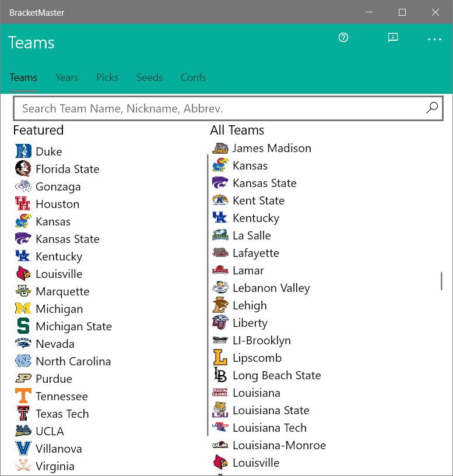Choose Lebanon Valley in All Teams
Image resolution: width=453 pixels, height=476 pixels.
point(272,288)
